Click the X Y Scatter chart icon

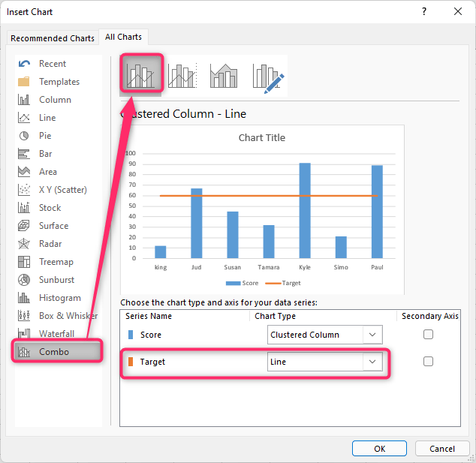click(24, 190)
